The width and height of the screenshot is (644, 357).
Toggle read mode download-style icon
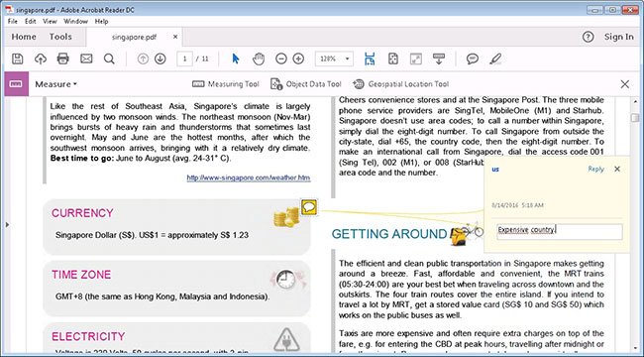(x=439, y=59)
